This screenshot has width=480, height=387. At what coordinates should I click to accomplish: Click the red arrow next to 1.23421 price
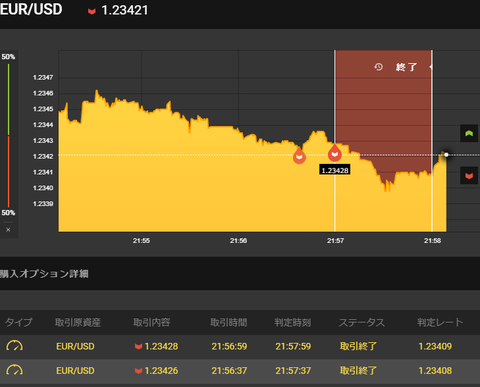tap(92, 11)
